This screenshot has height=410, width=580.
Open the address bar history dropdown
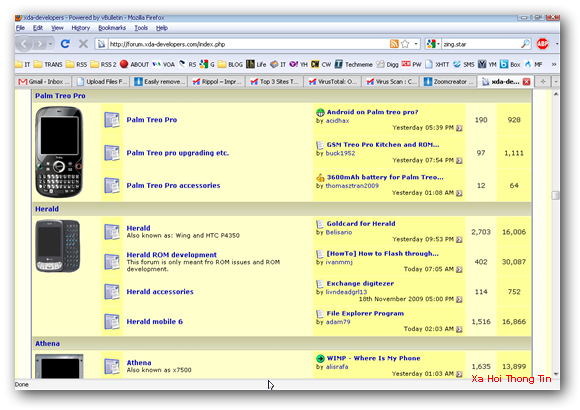[x=416, y=44]
